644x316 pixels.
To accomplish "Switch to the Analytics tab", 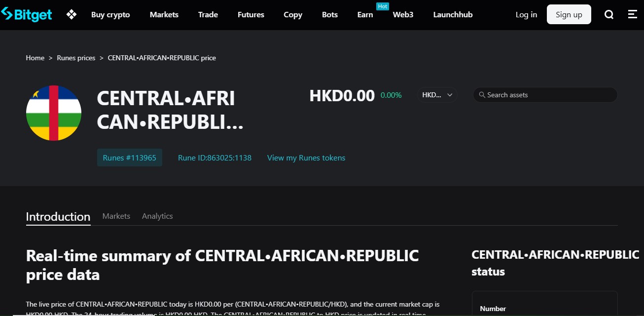I will pos(157,216).
